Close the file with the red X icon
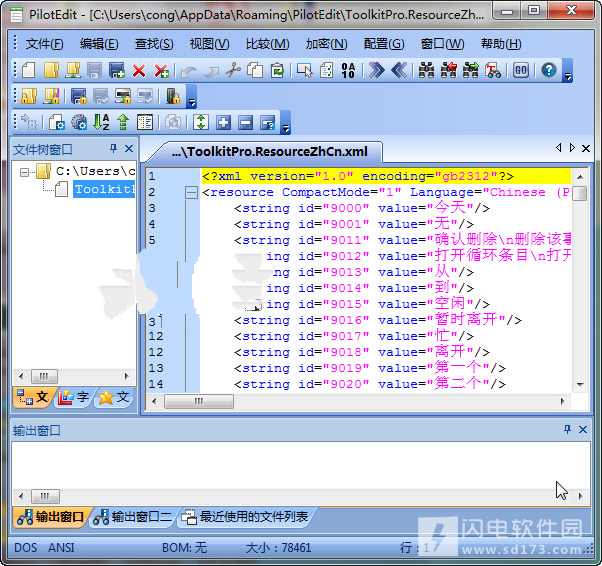The width and height of the screenshot is (602, 566). [x=139, y=71]
